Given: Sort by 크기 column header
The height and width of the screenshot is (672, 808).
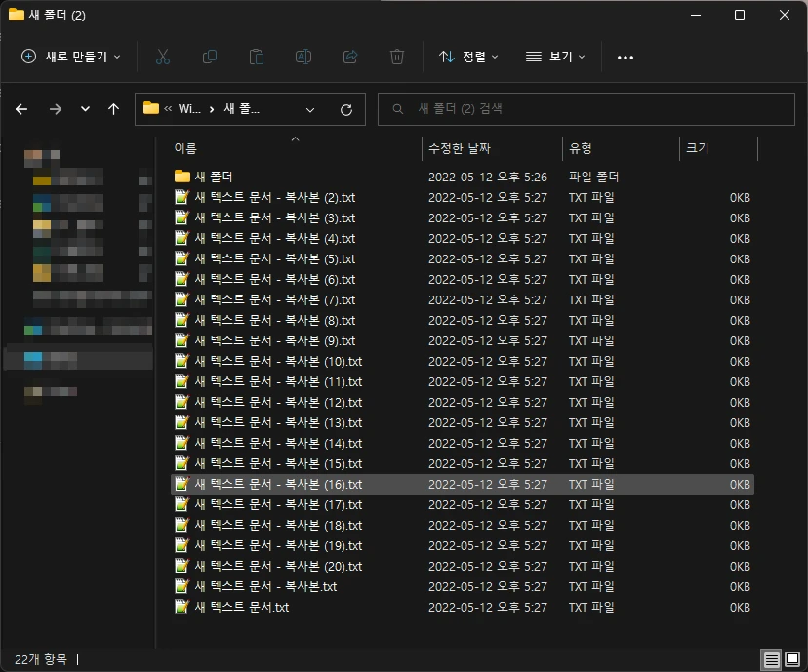Looking at the screenshot, I should pos(697,148).
